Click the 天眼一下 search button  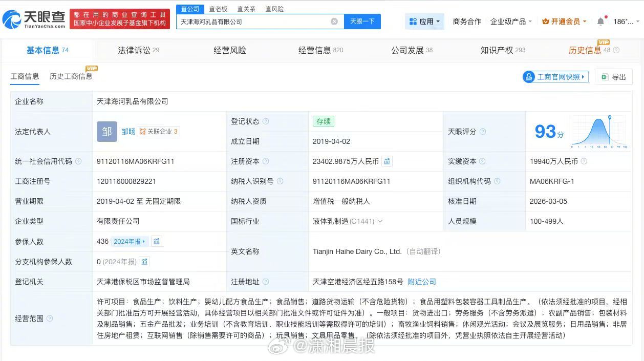(x=362, y=22)
